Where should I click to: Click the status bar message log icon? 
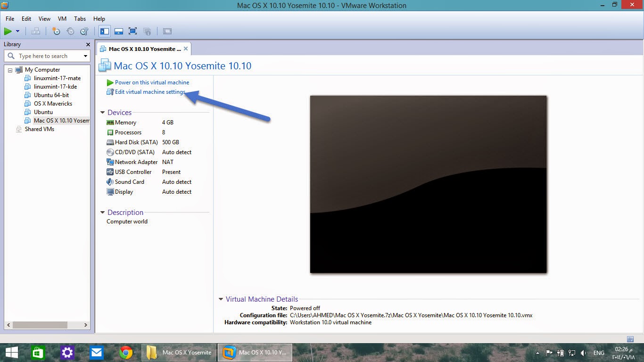(630, 339)
